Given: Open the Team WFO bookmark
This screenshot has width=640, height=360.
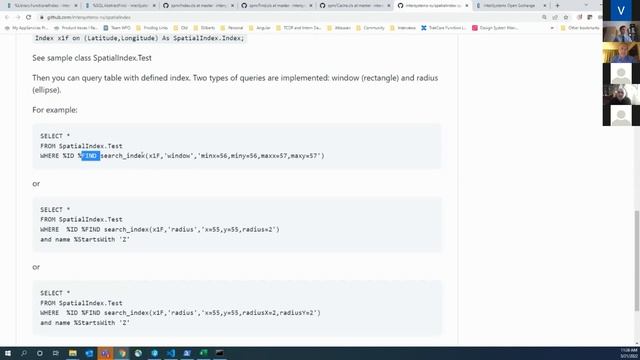Looking at the screenshot, I should point(117,28).
